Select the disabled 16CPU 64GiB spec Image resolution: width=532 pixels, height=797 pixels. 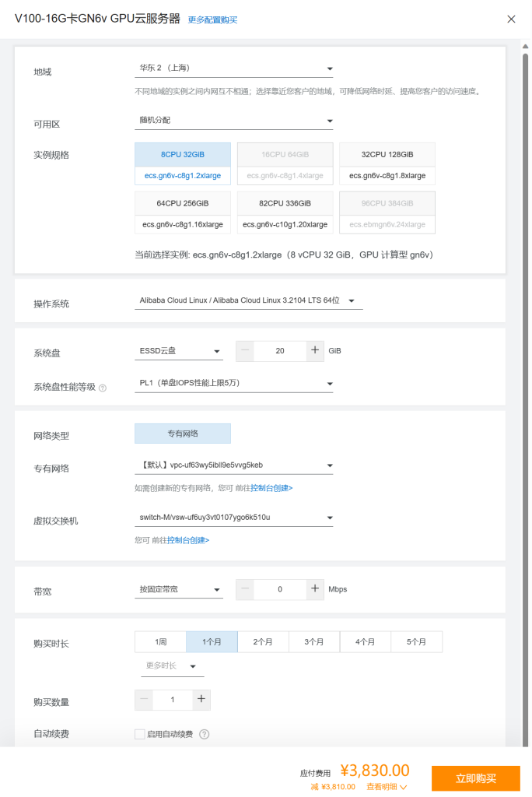coord(285,163)
